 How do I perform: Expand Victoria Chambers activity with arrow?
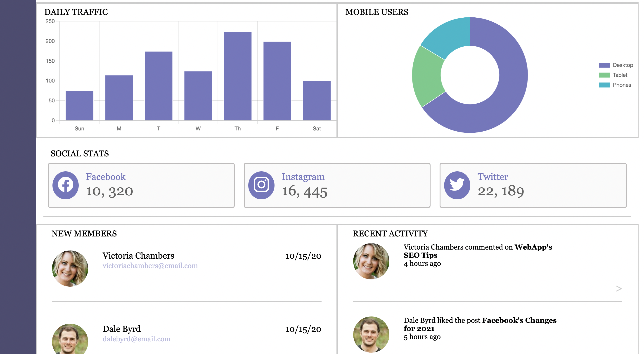(618, 288)
